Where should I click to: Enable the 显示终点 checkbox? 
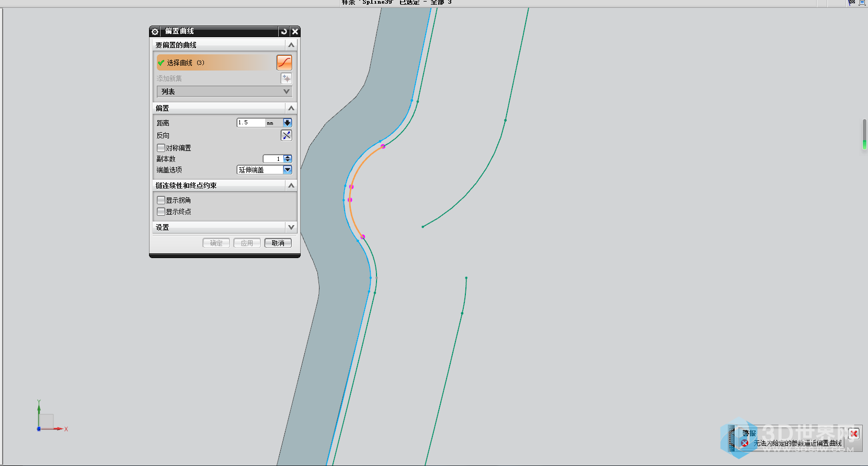point(161,212)
